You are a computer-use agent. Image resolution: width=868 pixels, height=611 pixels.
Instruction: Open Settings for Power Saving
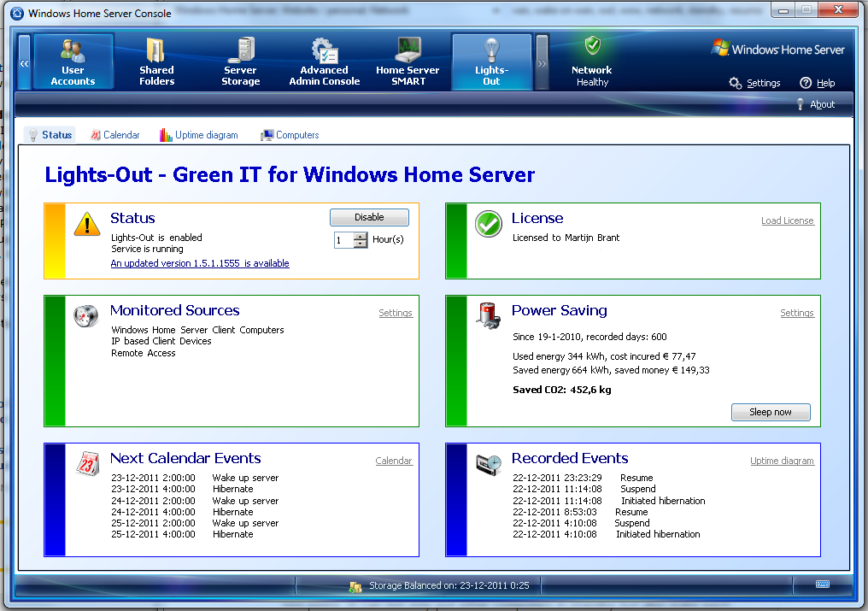pyautogui.click(x=797, y=313)
